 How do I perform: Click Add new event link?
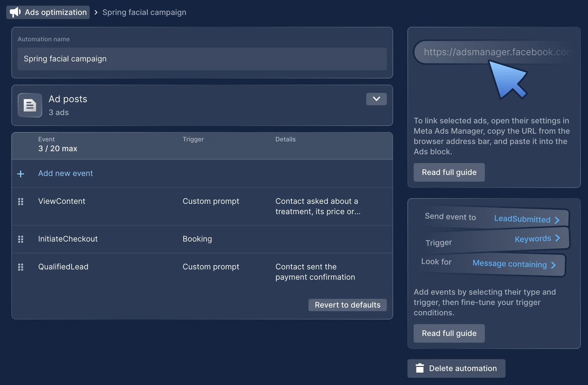pos(65,173)
